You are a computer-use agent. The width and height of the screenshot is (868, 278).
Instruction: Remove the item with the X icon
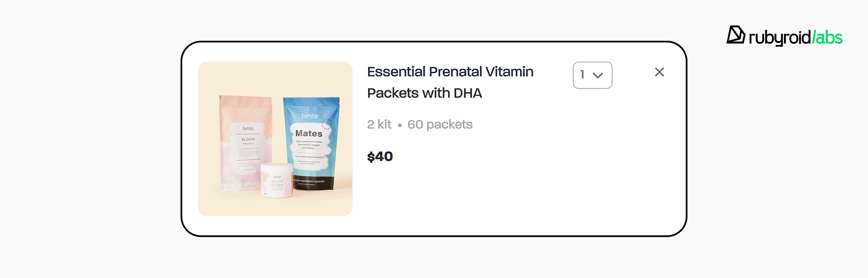coord(659,72)
